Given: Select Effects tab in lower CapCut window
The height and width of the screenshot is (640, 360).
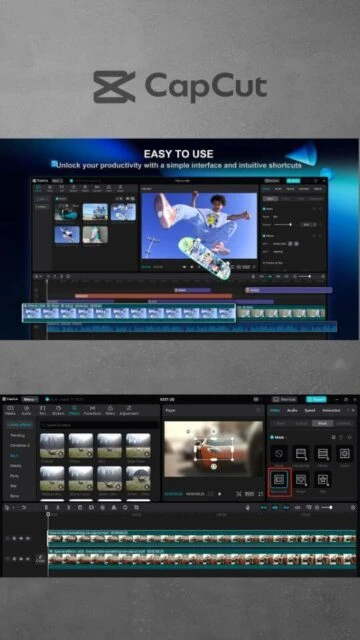Looking at the screenshot, I should [x=74, y=410].
